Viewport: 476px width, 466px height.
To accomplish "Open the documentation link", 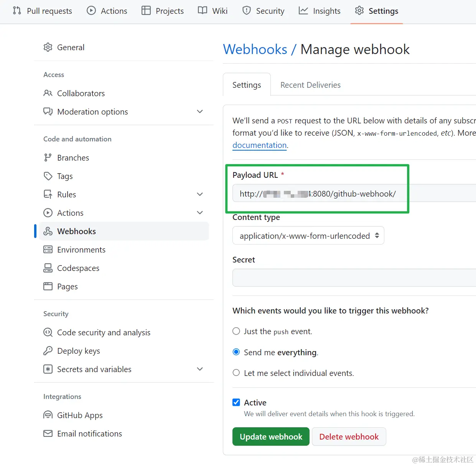I will coord(260,145).
